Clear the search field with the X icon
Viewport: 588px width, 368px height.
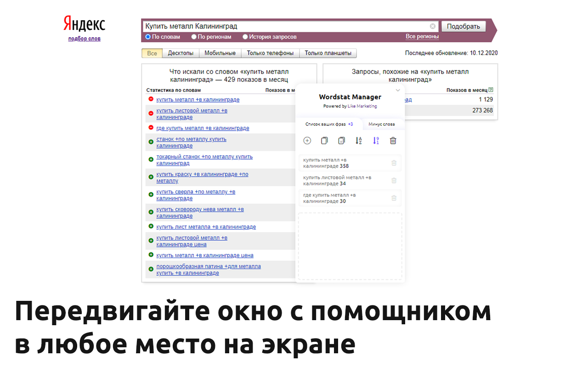[433, 26]
